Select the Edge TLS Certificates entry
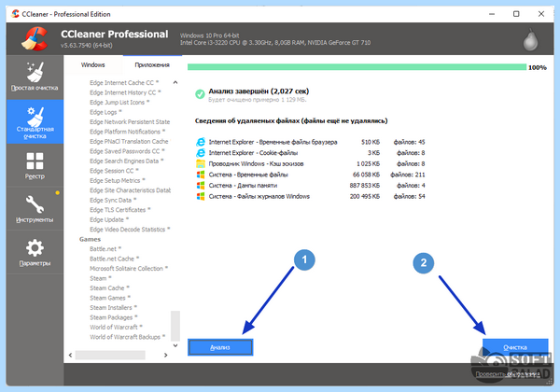Screen dimensions: 560x392 pyautogui.click(x=120, y=210)
